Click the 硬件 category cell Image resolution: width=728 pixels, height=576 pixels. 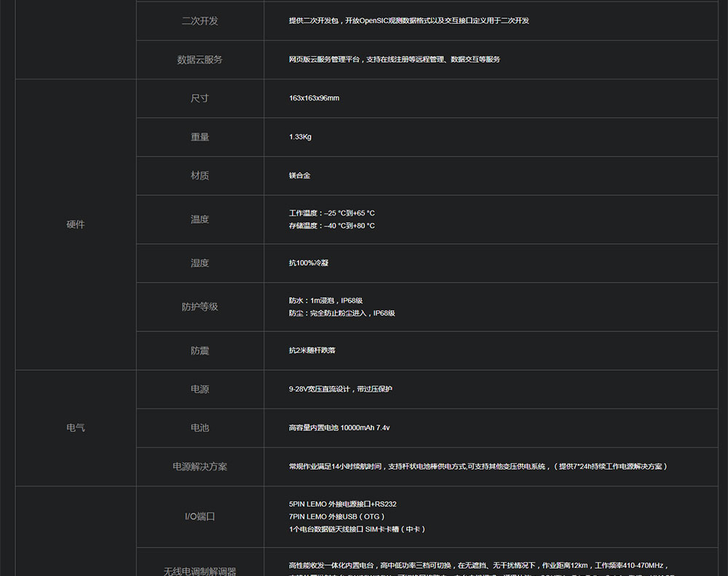click(76, 224)
